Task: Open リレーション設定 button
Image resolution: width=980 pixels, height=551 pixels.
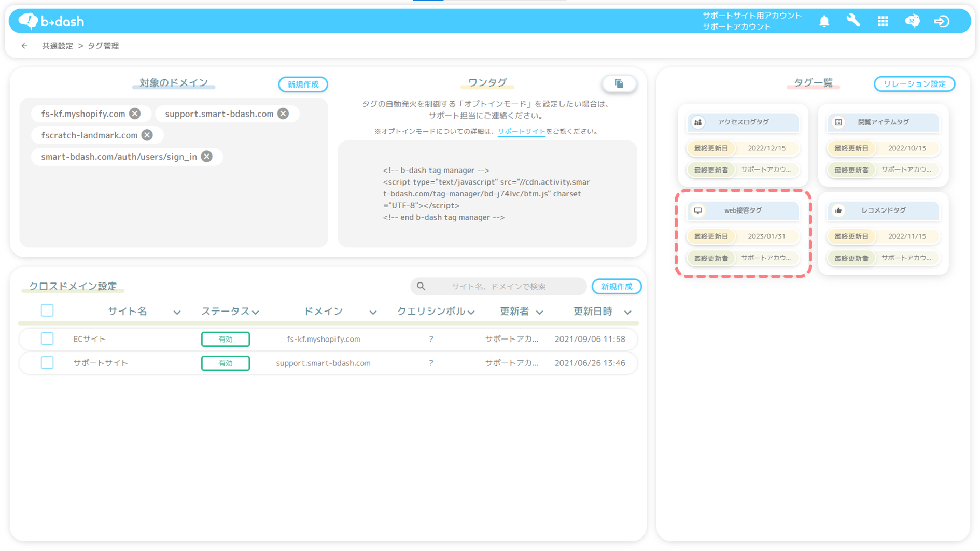Action: point(914,83)
